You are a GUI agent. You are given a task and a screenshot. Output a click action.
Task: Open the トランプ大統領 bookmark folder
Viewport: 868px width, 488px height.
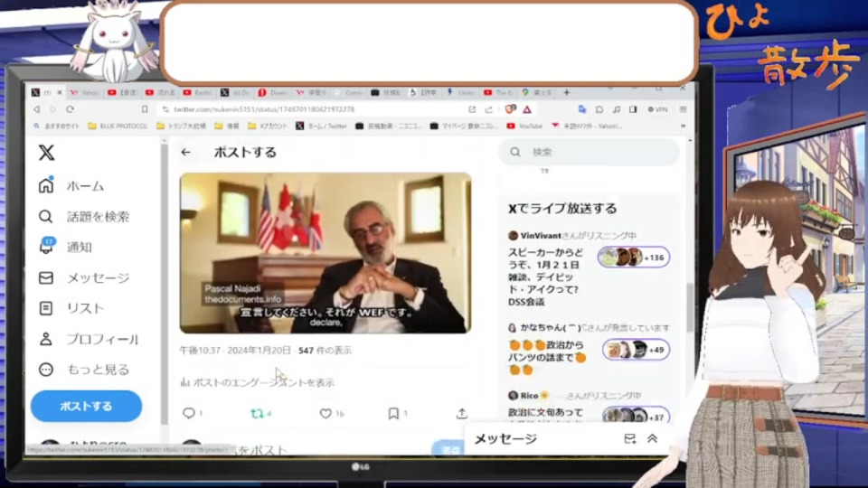(x=181, y=127)
